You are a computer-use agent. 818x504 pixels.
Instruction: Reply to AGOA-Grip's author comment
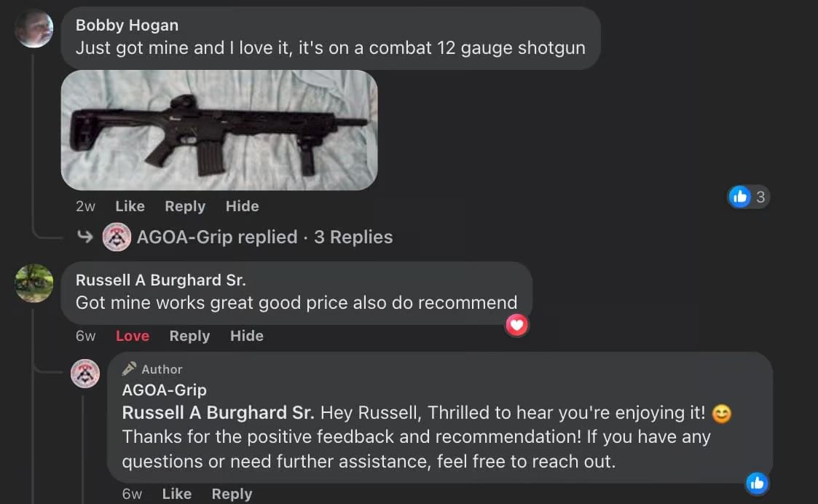pos(232,494)
